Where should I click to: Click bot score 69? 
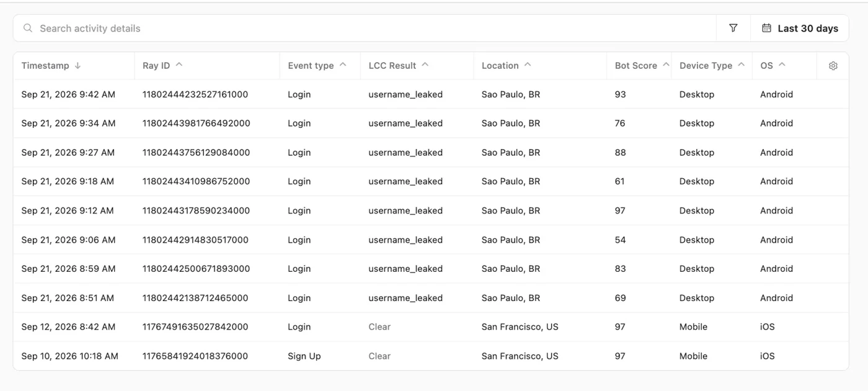click(x=621, y=298)
